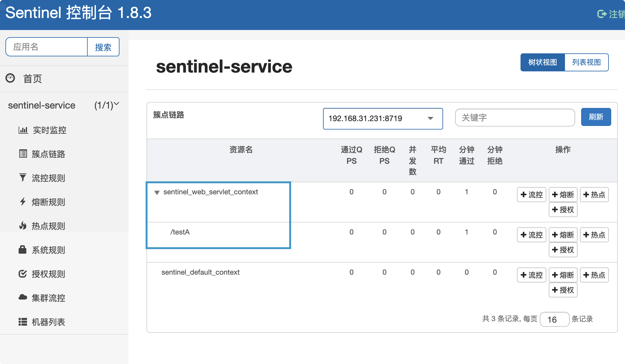Switch to 列表视图 list view
Viewport: 625px width, 364px height.
[586, 62]
